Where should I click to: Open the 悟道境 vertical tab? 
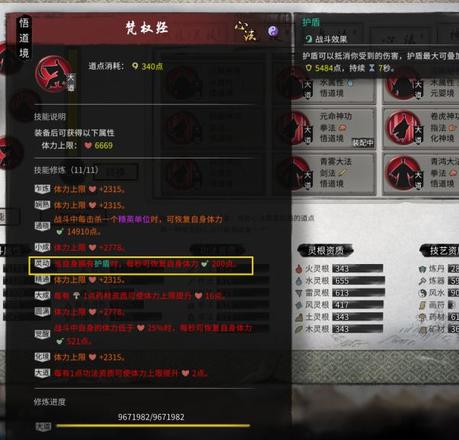tap(24, 38)
